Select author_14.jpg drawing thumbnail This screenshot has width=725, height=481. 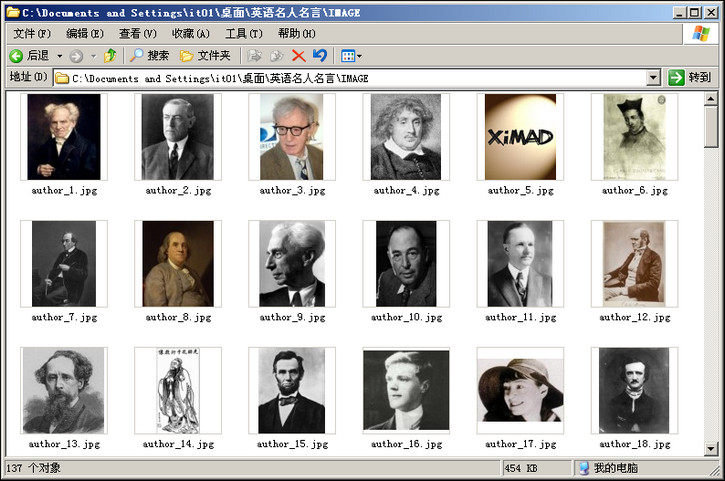[x=178, y=390]
